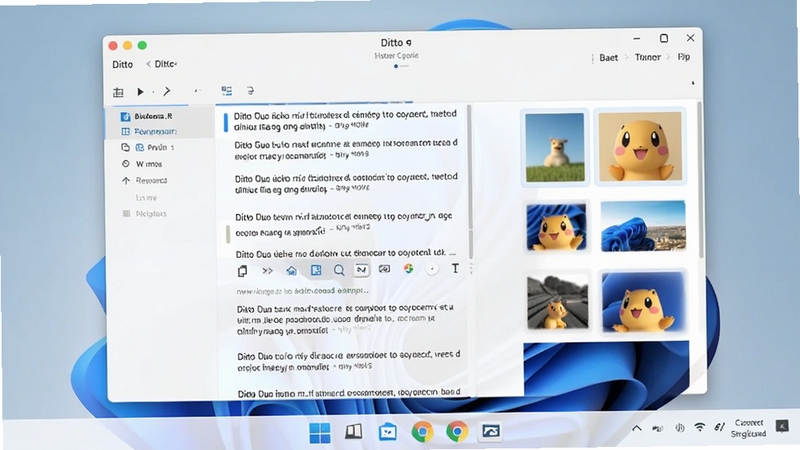Image resolution: width=800 pixels, height=450 pixels.
Task: Open the Chrome icon next to File Explorer
Action: click(x=422, y=432)
